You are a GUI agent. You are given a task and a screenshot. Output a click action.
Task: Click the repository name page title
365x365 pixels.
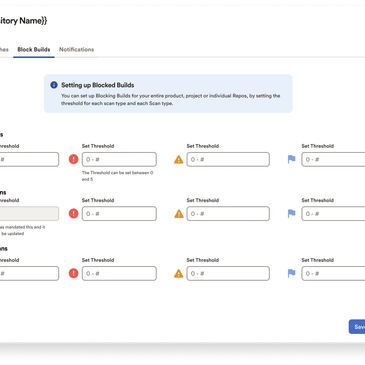(x=23, y=21)
